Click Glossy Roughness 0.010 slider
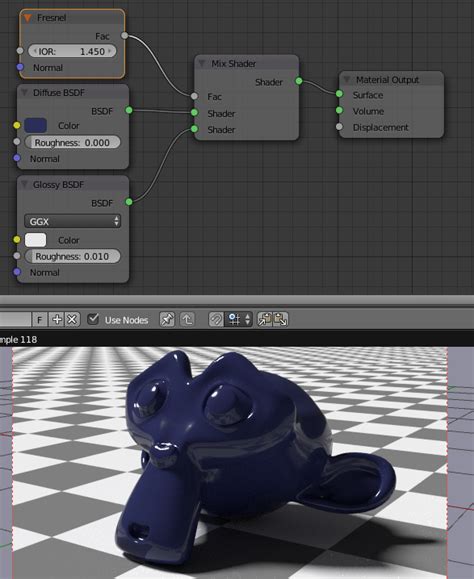Screen dimensions: 474x579 click(x=72, y=256)
